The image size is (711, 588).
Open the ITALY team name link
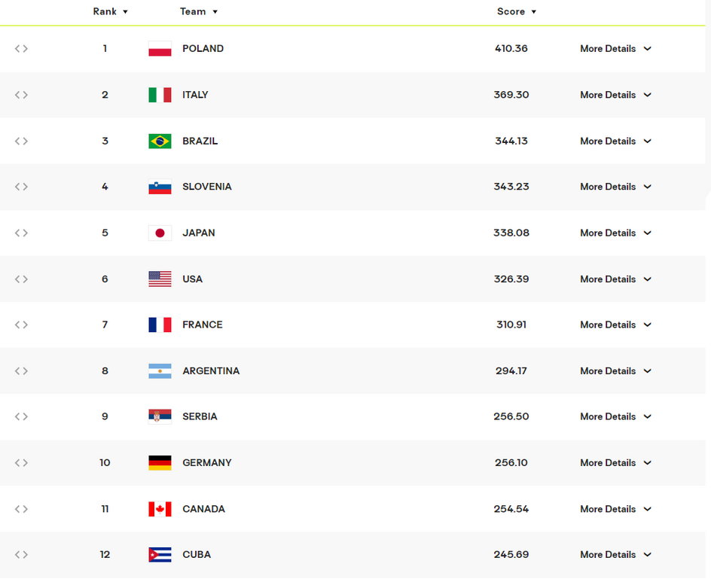pyautogui.click(x=195, y=95)
